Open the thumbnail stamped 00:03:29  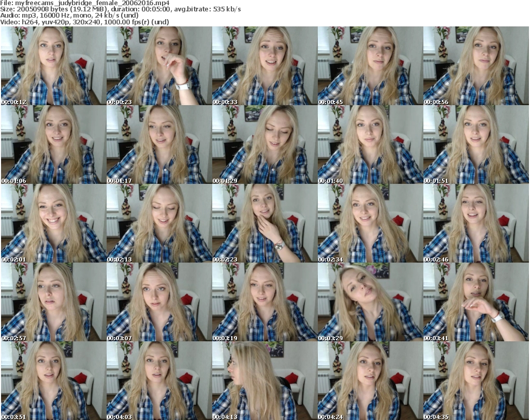370,302
